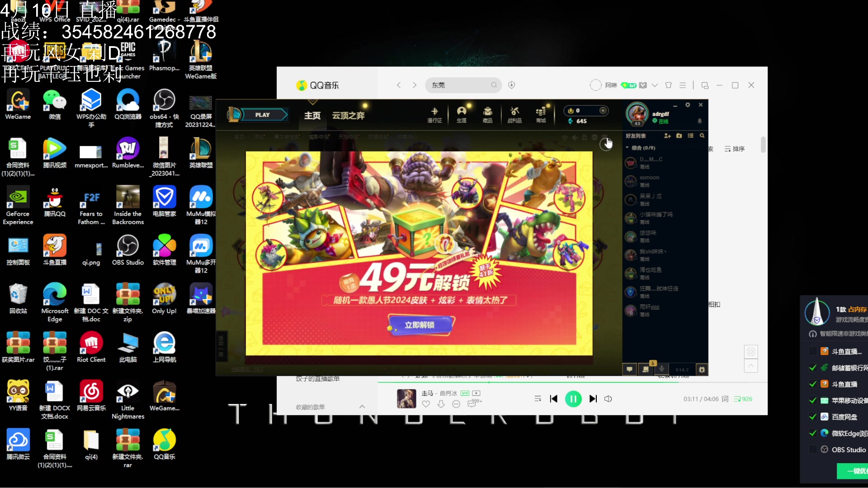
Task: Show next banner with the right arrow
Action: (x=600, y=246)
